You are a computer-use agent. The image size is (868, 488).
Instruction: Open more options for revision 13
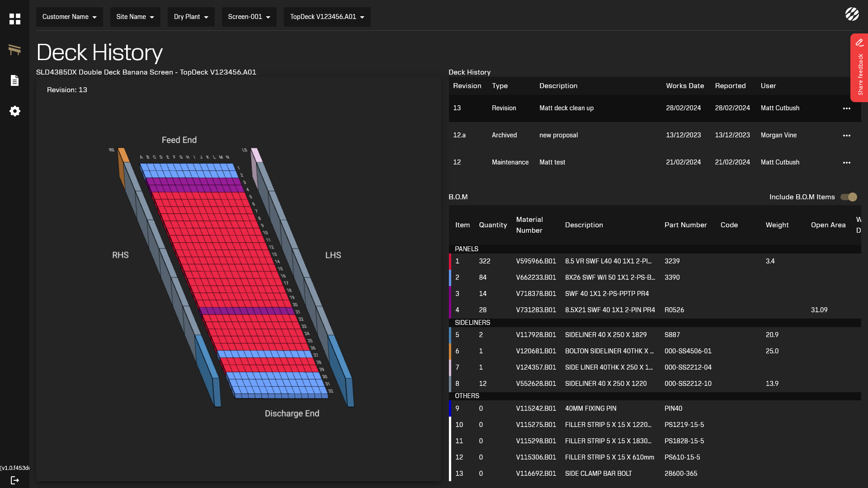point(846,108)
